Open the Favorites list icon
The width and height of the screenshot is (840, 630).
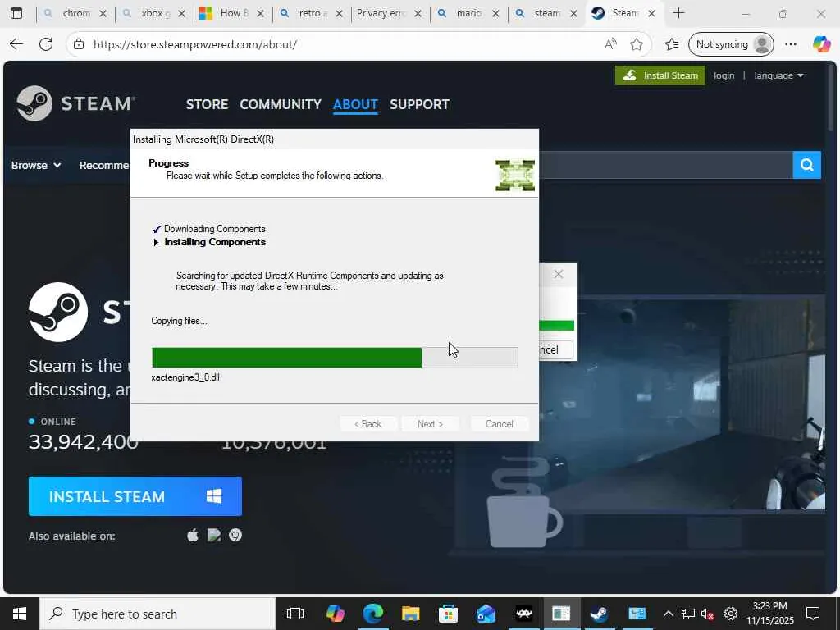coord(672,44)
